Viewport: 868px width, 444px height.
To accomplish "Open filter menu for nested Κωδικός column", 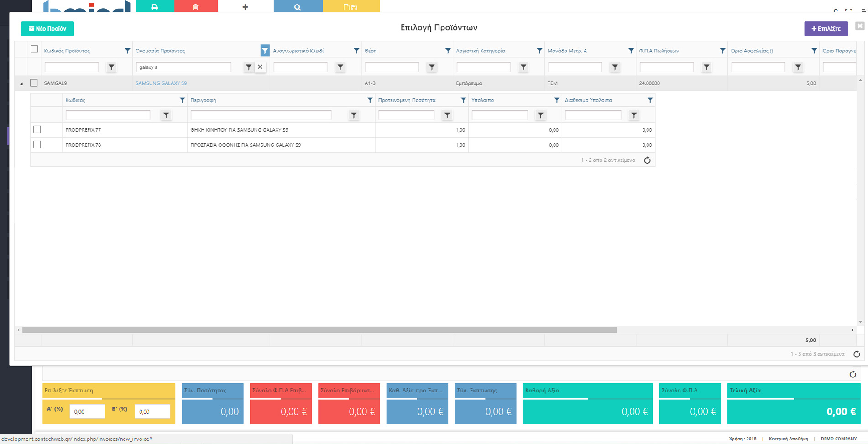I will point(182,100).
